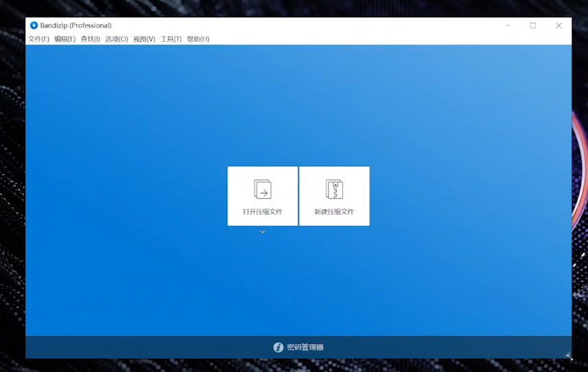Image resolution: width=588 pixels, height=372 pixels.
Task: Maximize the Bandizip window
Action: [533, 25]
